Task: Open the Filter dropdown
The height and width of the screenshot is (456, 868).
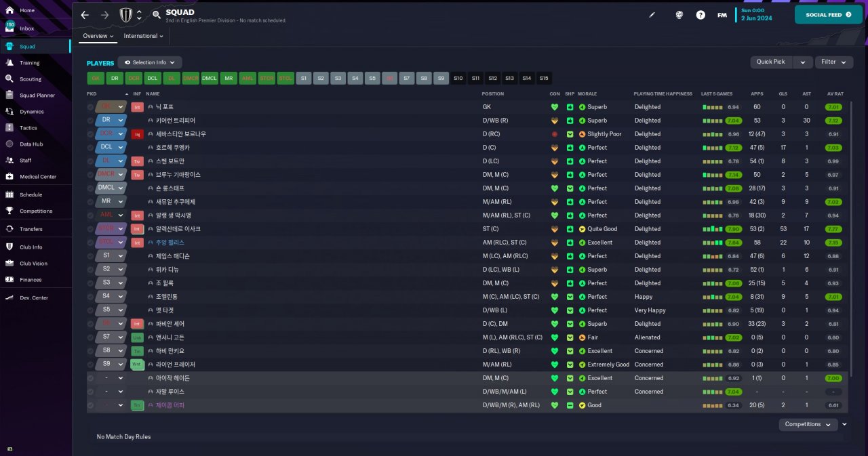Action: pos(833,62)
